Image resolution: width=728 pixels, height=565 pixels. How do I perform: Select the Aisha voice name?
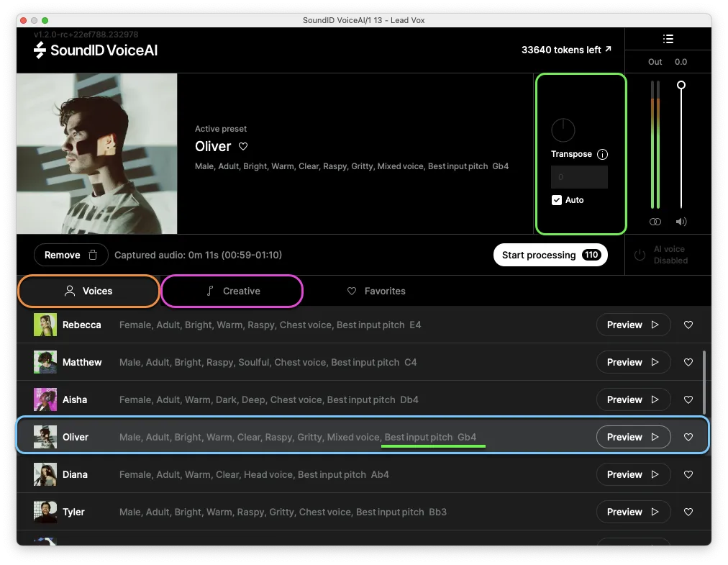[75, 399]
